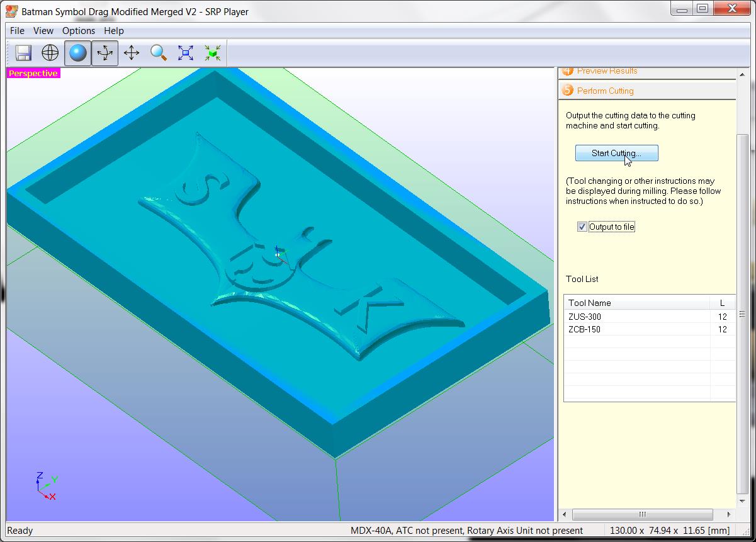Screen dimensions: 756x542
Task: Click the horizontal scrollbar right arrow
Action: tap(729, 514)
